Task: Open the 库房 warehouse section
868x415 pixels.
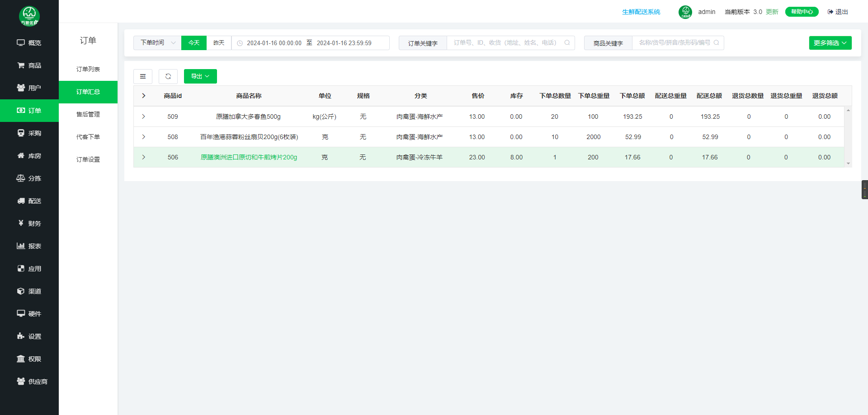Action: (x=29, y=156)
